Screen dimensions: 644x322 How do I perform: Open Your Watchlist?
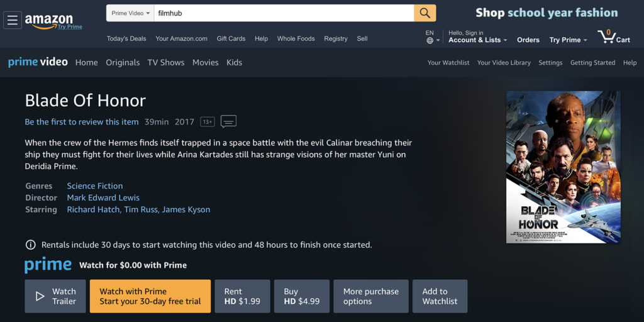[448, 63]
